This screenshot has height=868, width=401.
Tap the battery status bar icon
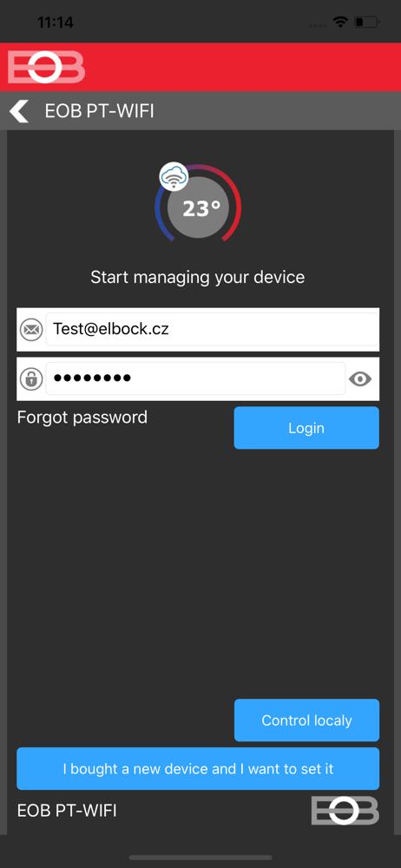pos(366,23)
